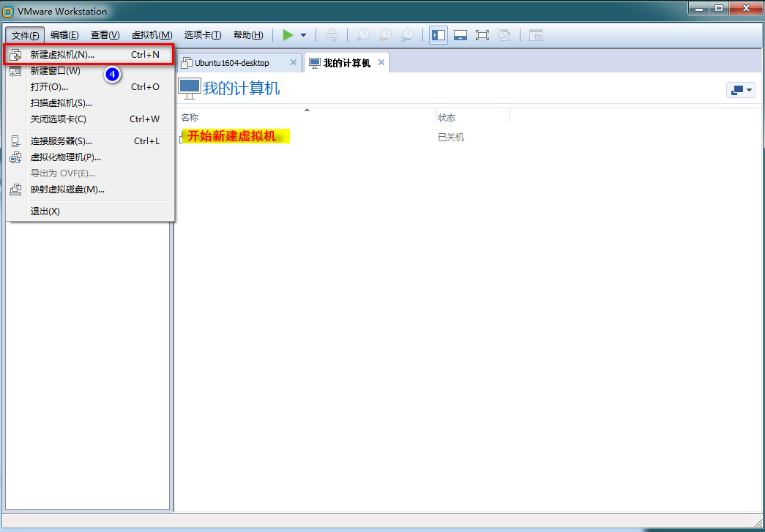
Task: Click the 我的计算机 heading text
Action: 242,89
